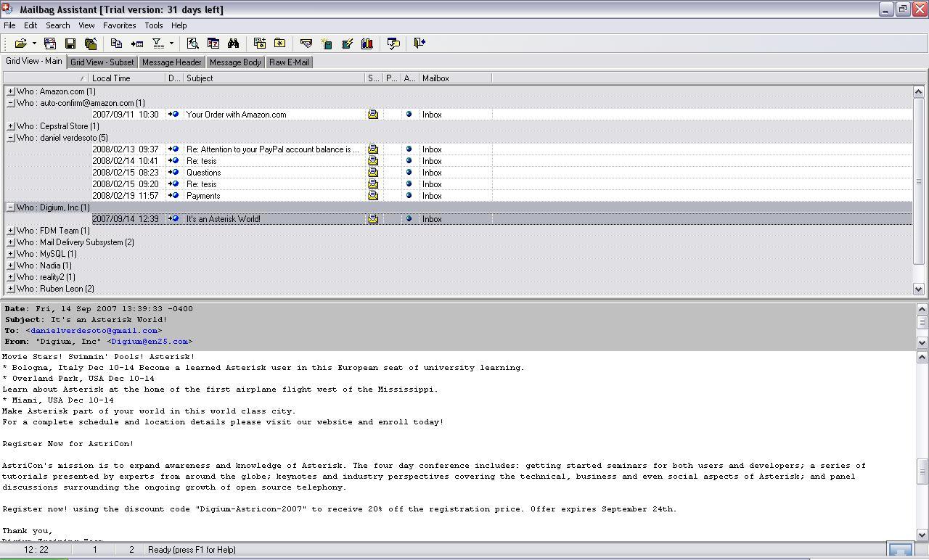Open the Help menu

179,25
